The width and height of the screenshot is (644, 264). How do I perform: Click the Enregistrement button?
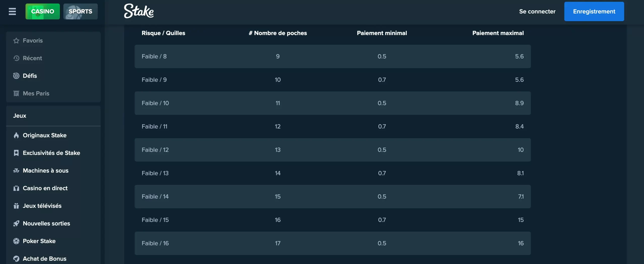(594, 11)
